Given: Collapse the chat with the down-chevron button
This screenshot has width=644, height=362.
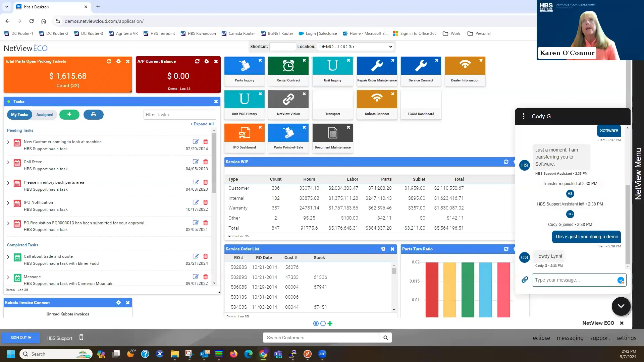Looking at the screenshot, I should coord(621,306).
